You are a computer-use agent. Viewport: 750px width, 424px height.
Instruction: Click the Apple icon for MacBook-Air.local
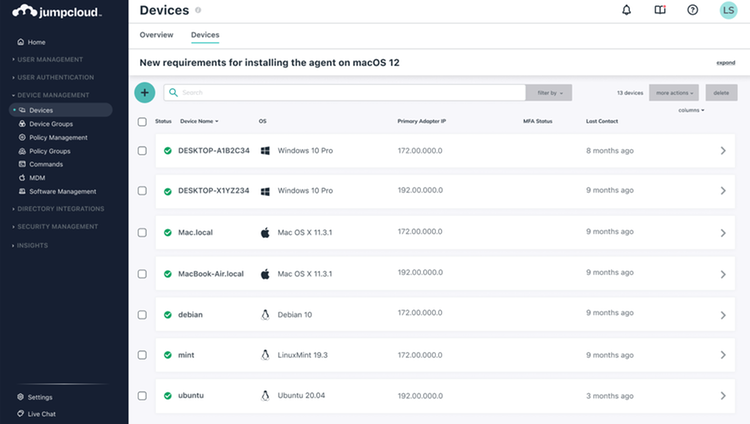265,274
